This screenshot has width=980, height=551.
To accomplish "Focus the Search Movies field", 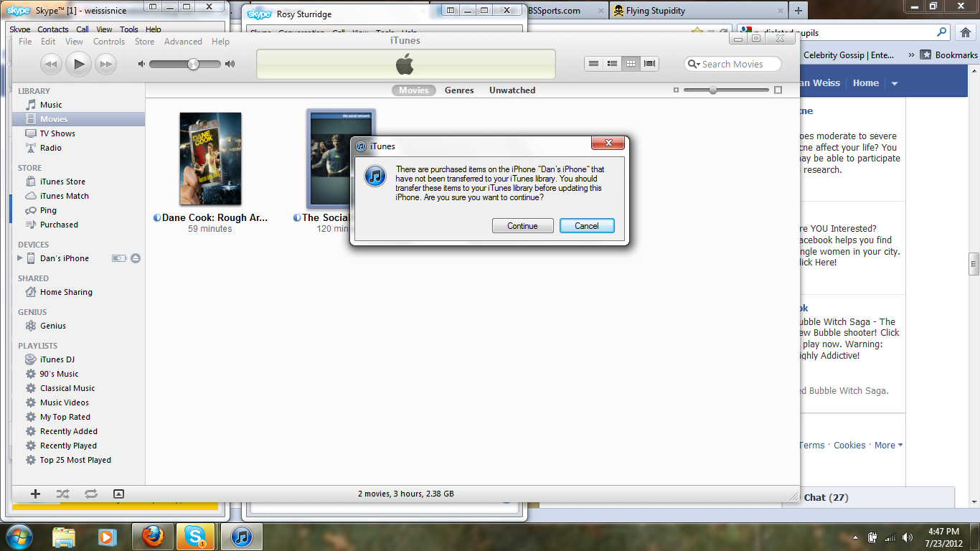I will click(x=733, y=64).
